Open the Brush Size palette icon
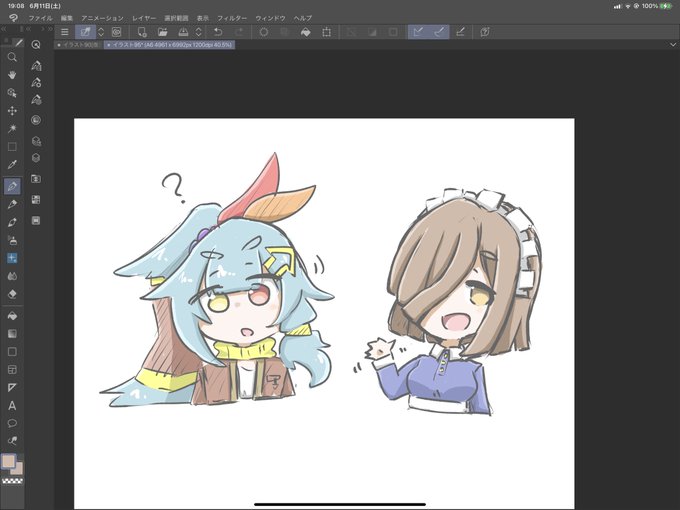Viewport: 680px width, 510px height. point(36,100)
